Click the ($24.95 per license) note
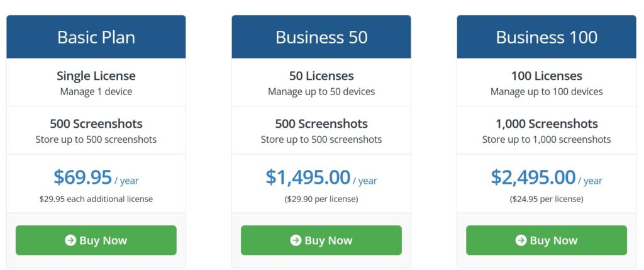 [x=547, y=199]
